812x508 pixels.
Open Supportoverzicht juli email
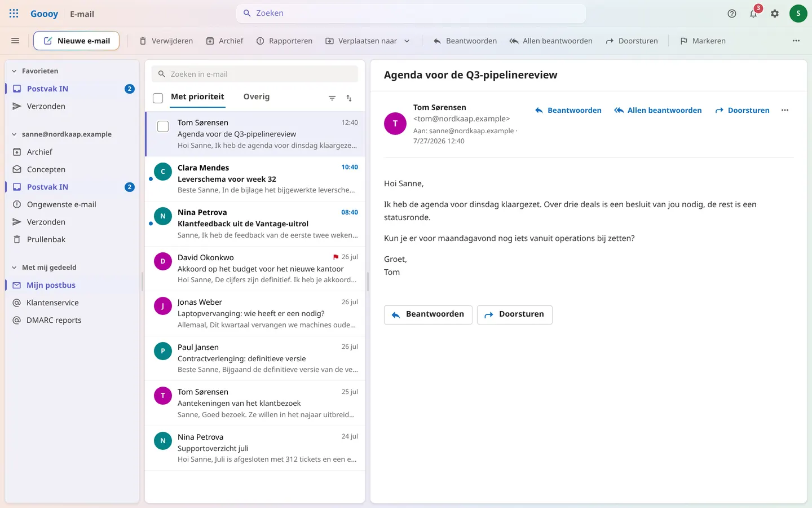tap(255, 448)
